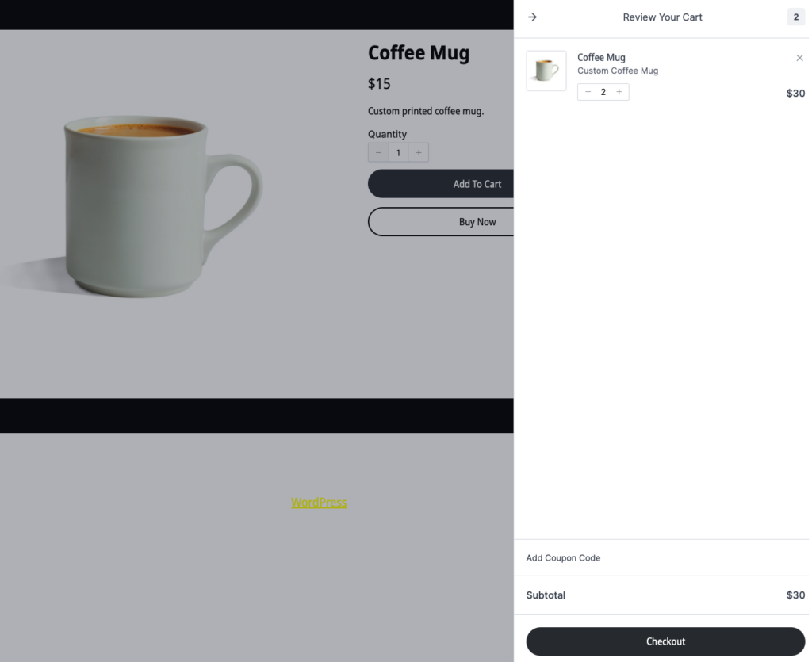This screenshot has width=812, height=662.
Task: Click the cart quantity field showing 2
Action: coord(603,92)
